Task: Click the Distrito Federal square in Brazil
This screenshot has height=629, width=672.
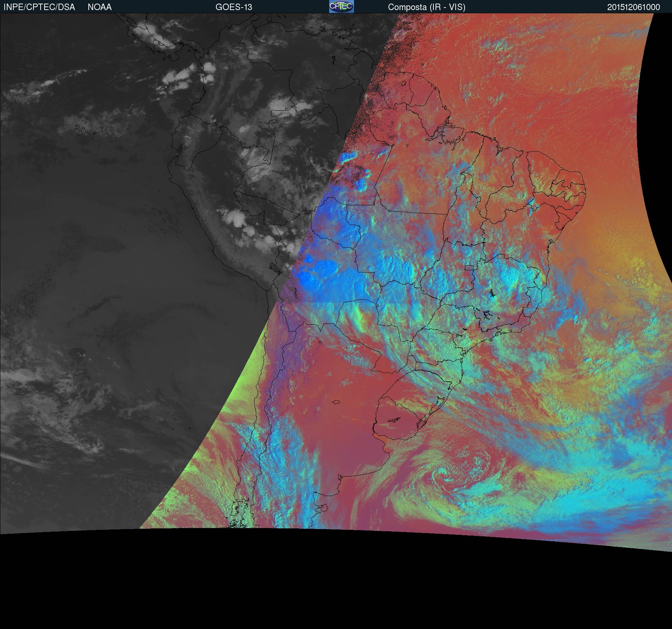Action: click(469, 267)
